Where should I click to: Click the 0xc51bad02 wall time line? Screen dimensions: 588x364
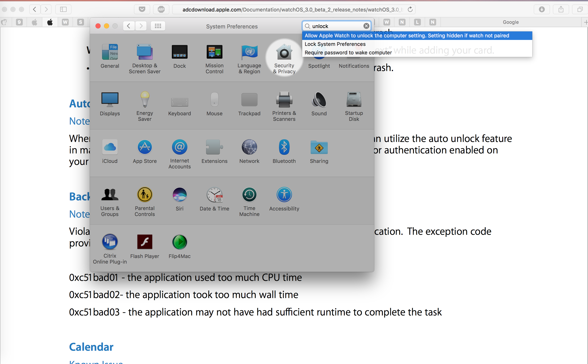[x=184, y=295]
